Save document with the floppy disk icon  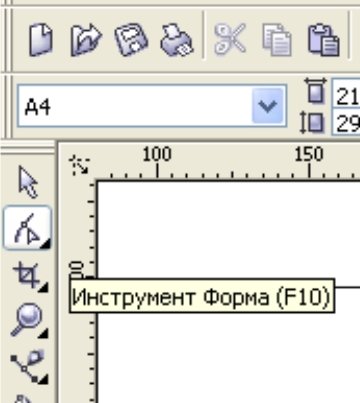pos(131,39)
